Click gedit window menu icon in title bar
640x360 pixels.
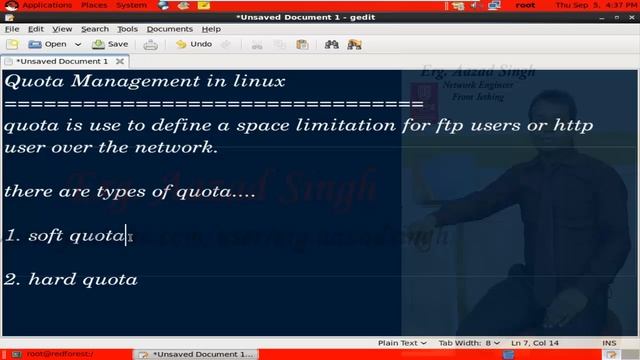pos(9,18)
